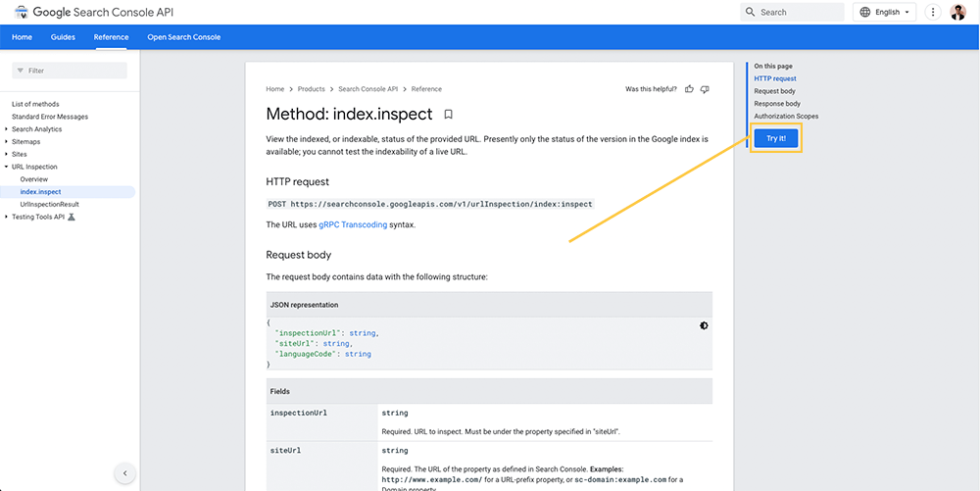Open the Overview item under URL Inspection
This screenshot has height=491, width=980.
[x=33, y=179]
